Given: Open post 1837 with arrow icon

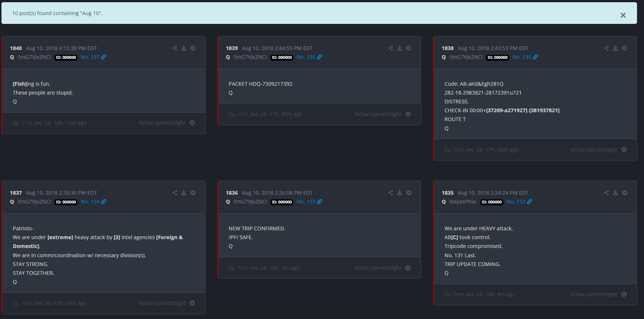Looking at the screenshot, I should [193, 193].
